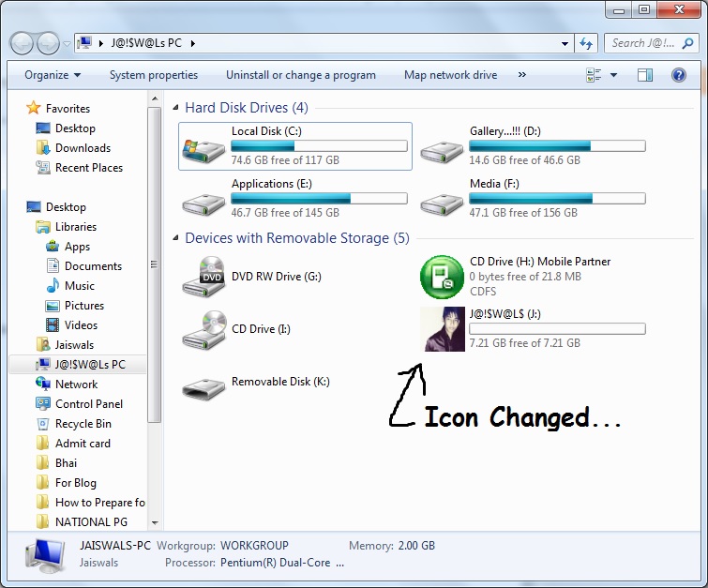Image resolution: width=708 pixels, height=588 pixels.
Task: Open the view options dropdown arrow
Action: (x=613, y=75)
